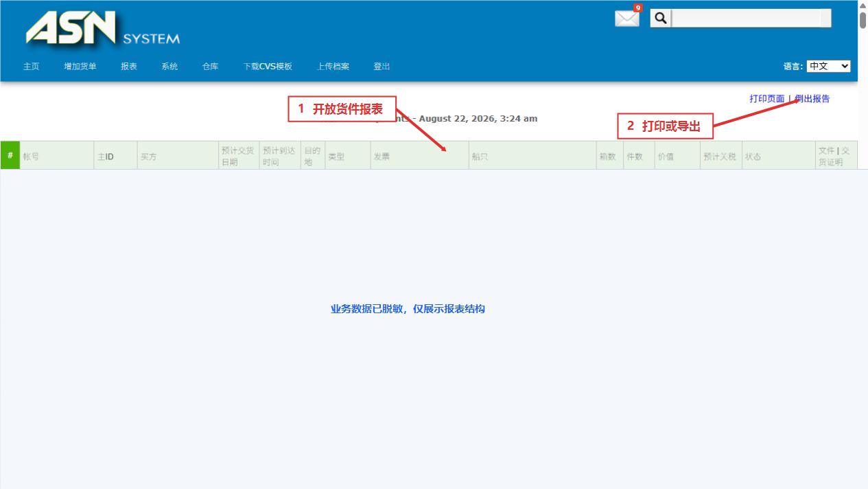Open the 报表 menu
Image resolution: width=868 pixels, height=489 pixels.
(129, 67)
